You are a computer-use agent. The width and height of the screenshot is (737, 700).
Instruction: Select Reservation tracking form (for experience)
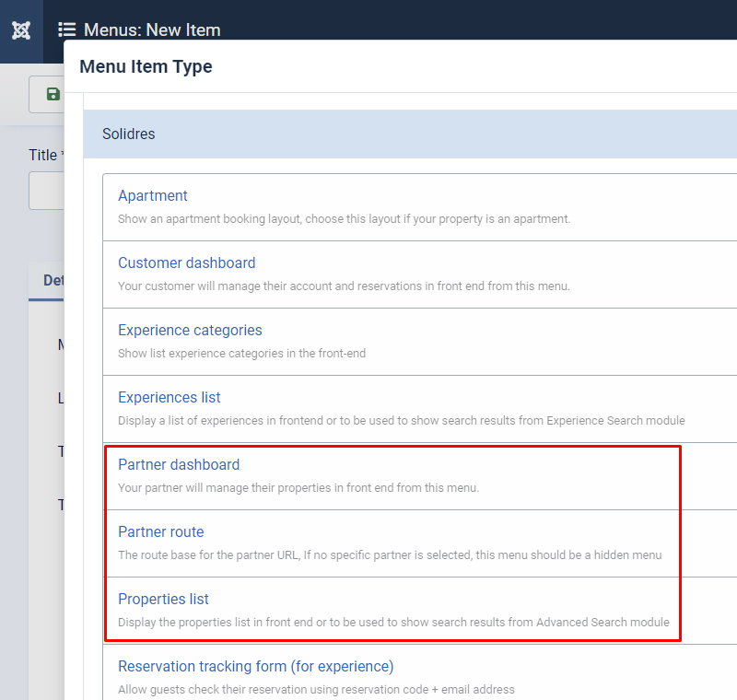[x=253, y=666]
